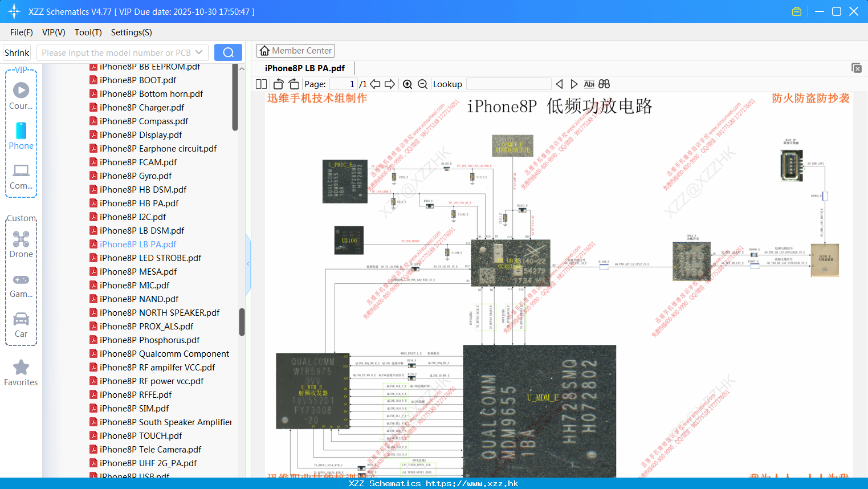Click the binoculars search icon
The image size is (868, 489).
point(604,84)
